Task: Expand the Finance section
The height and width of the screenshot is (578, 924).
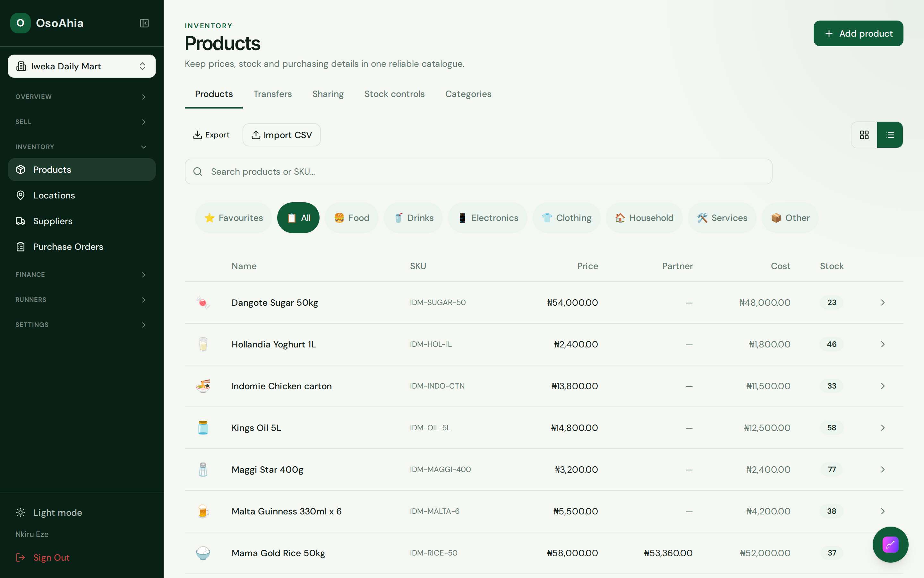Action: [82, 275]
